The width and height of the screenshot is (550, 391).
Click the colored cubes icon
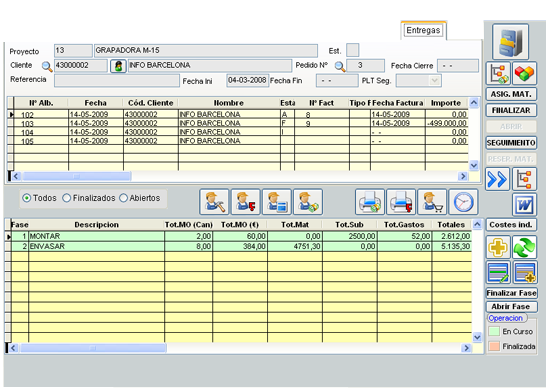tap(524, 73)
